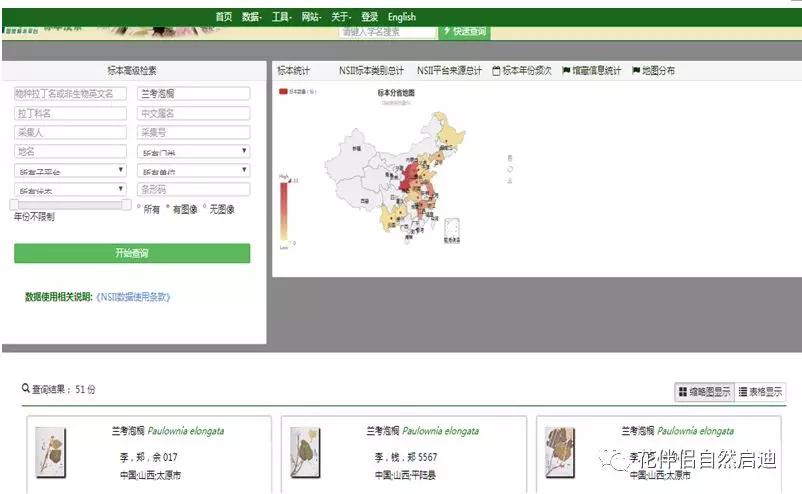Viewport: 802px width, 494px height.
Task: Toggle the 标本数量 legend entry on map
Action: pos(297,92)
